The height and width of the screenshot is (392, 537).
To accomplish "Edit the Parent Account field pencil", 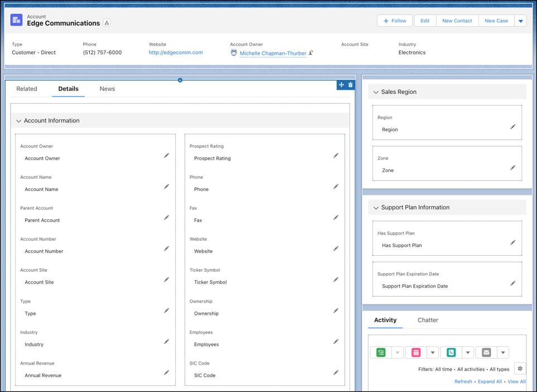I will tap(166, 218).
